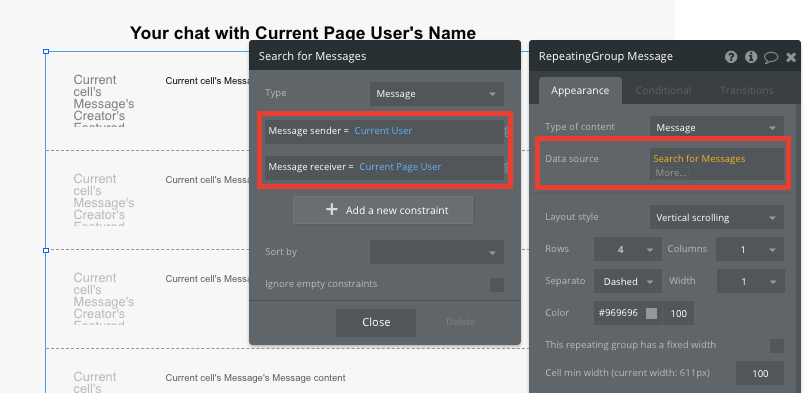This screenshot has height=393, width=808.
Task: Select the third row's Creator's Featured image placeholder
Action: pos(104,298)
